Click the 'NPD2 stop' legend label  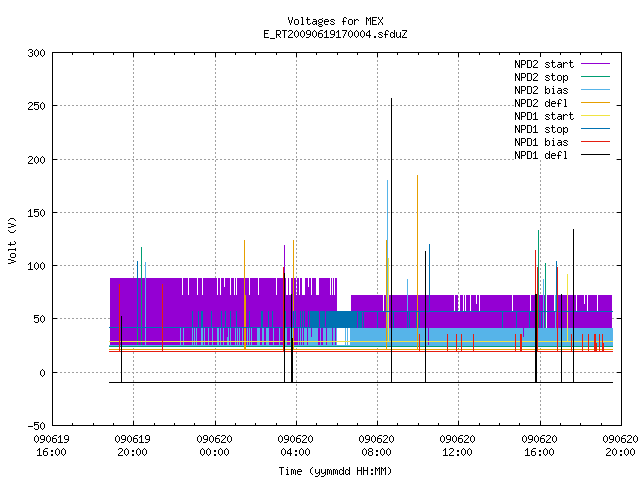click(541, 77)
